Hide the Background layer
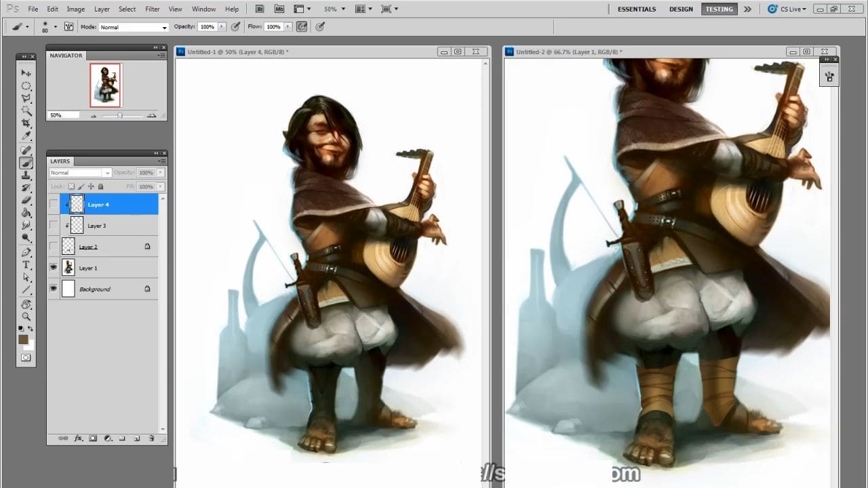 point(54,289)
